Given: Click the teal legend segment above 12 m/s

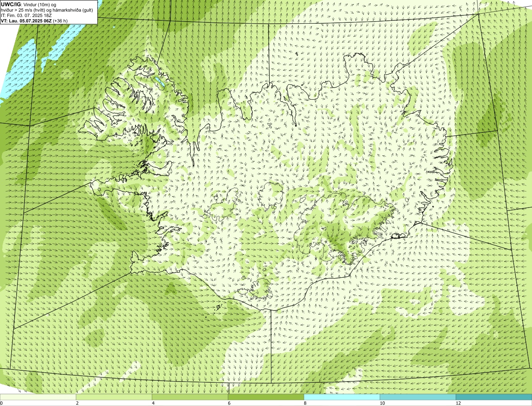Looking at the screenshot, I should click(x=494, y=397).
